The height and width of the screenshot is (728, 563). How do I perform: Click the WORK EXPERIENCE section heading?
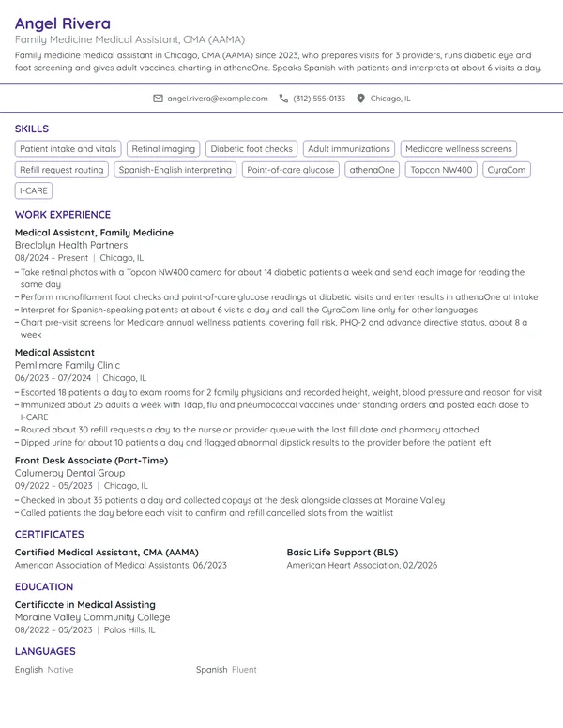pos(63,215)
